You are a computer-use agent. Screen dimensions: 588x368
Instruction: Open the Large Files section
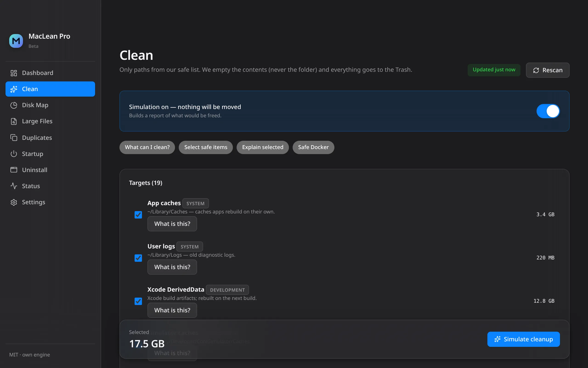[50, 121]
